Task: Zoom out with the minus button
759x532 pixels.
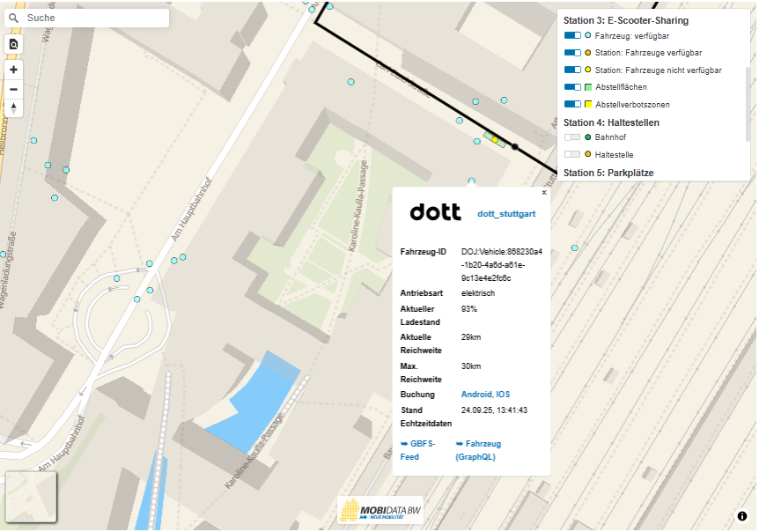Action: click(13, 89)
